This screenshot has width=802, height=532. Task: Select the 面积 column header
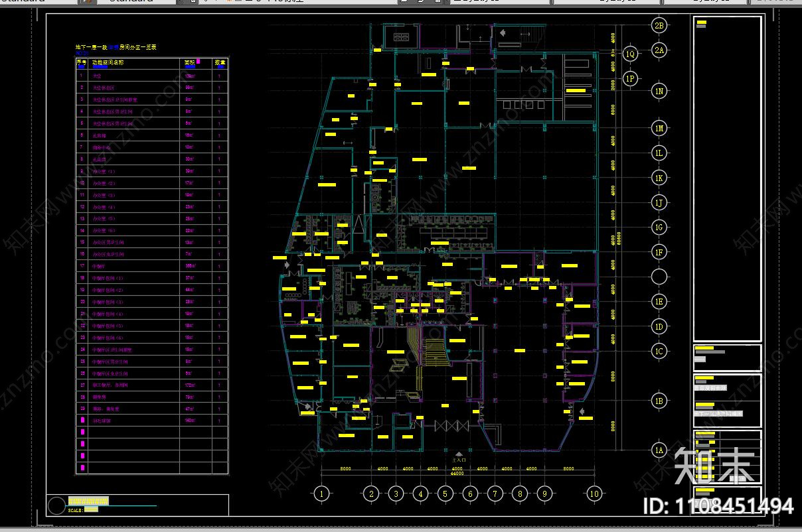pos(190,63)
